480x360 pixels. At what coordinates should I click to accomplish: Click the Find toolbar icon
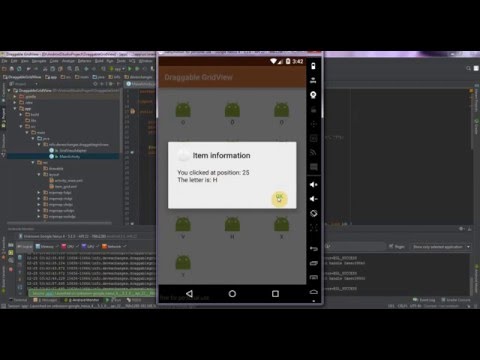[69, 69]
